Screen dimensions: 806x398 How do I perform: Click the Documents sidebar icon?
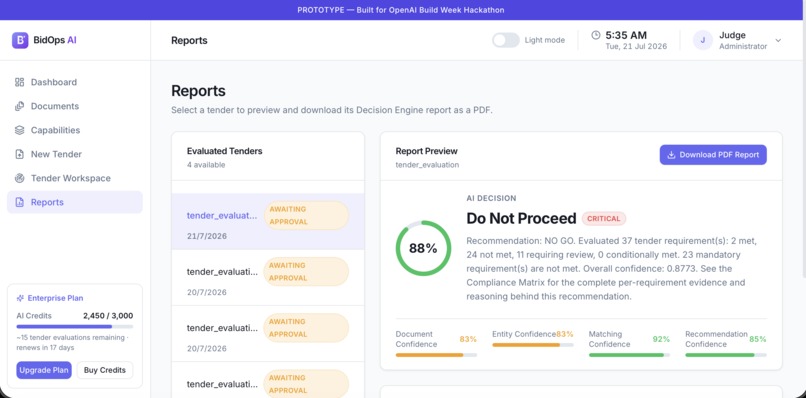(x=20, y=106)
